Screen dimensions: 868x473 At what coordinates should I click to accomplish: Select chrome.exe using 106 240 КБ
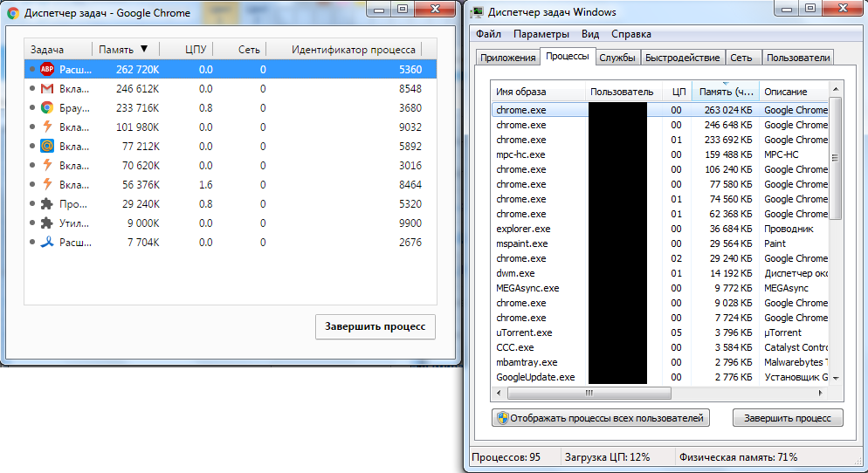(660, 169)
